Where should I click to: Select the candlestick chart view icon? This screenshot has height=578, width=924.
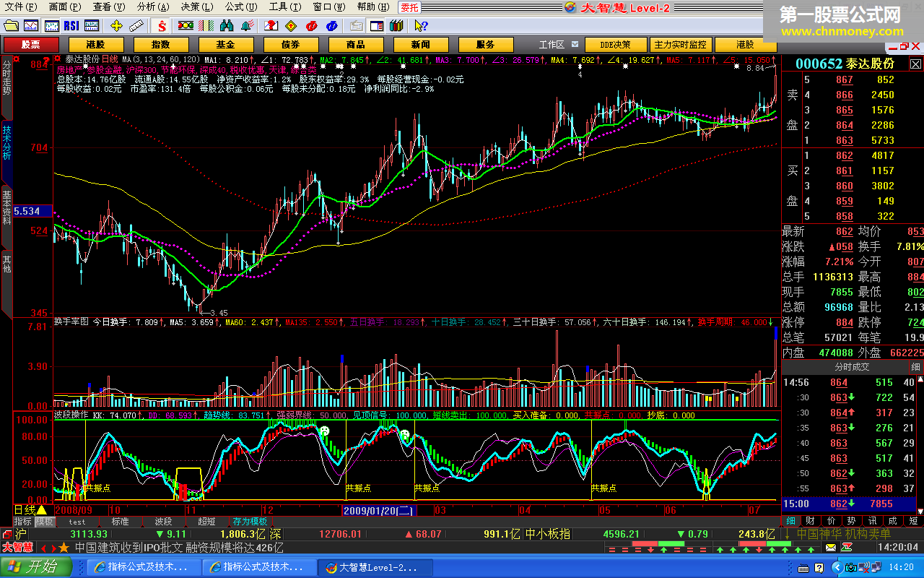point(51,26)
